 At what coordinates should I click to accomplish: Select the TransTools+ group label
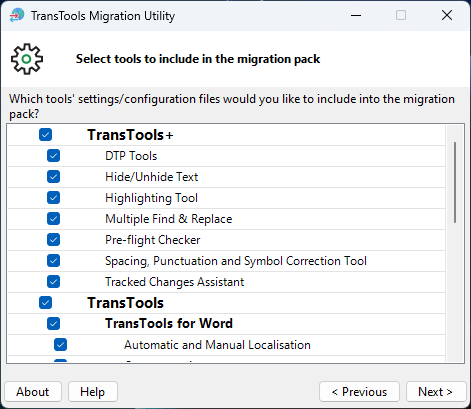(130, 135)
